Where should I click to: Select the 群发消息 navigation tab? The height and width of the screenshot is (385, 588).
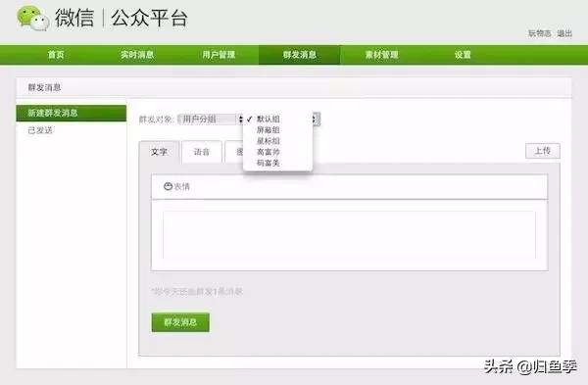300,55
